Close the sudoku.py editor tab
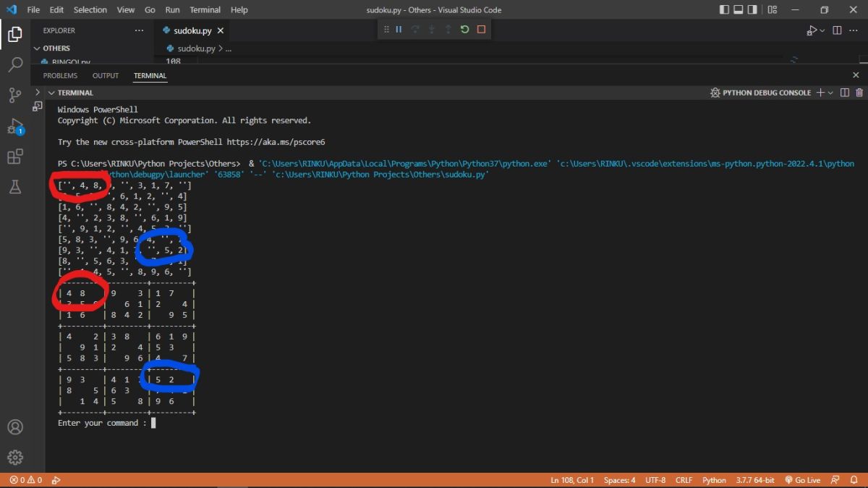 [x=221, y=30]
